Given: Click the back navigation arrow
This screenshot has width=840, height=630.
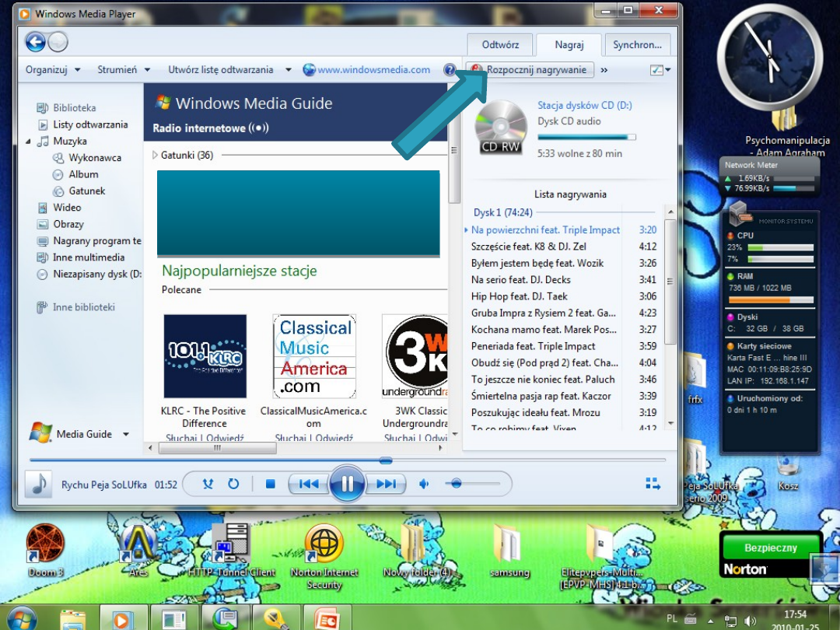Looking at the screenshot, I should [35, 41].
